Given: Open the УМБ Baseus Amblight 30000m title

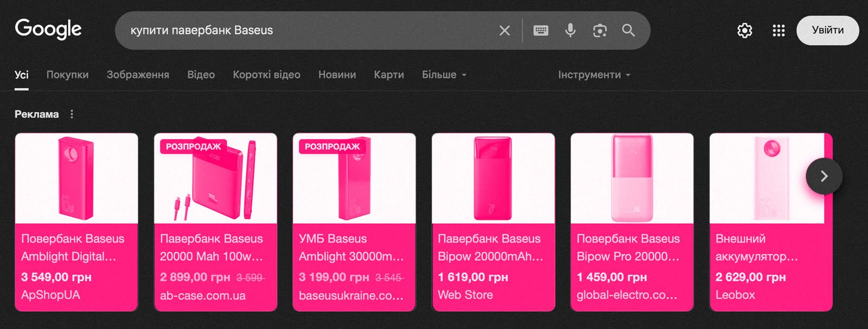Looking at the screenshot, I should tap(352, 248).
